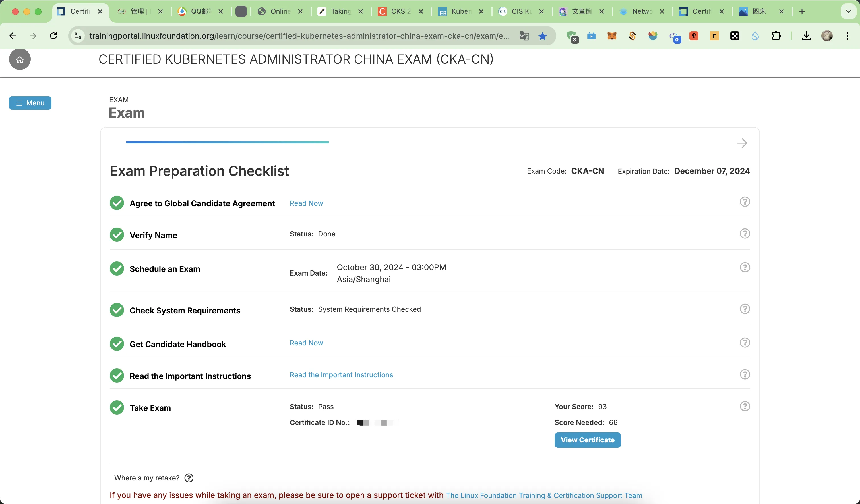Viewport: 860px width, 504px height.
Task: Open the tab search dropdown chevron
Action: point(848,11)
